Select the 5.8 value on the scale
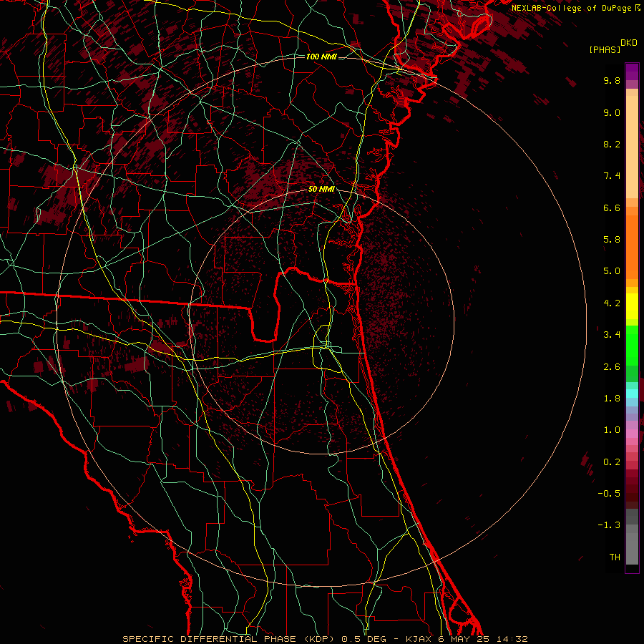Viewport: 644px width, 644px height. click(612, 240)
